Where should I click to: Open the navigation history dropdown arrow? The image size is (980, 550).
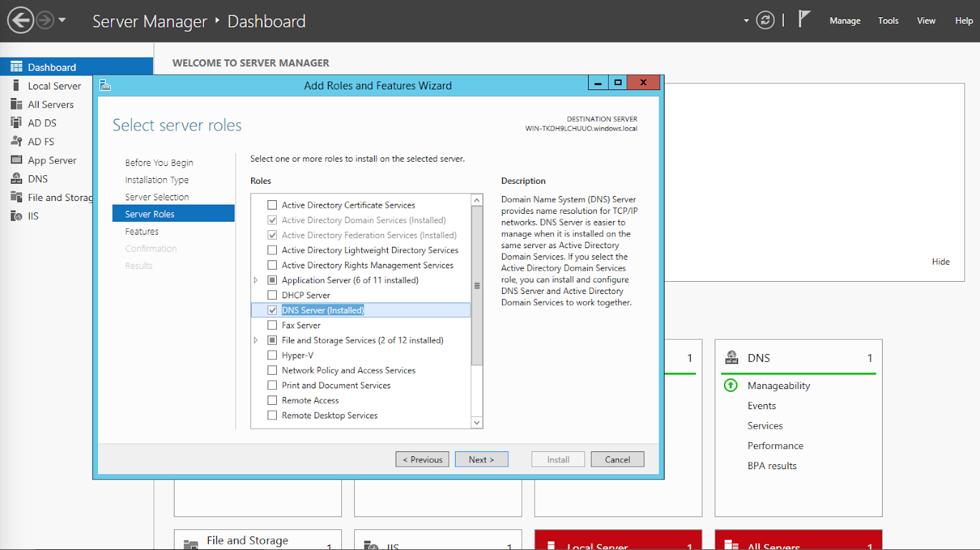pyautogui.click(x=62, y=20)
